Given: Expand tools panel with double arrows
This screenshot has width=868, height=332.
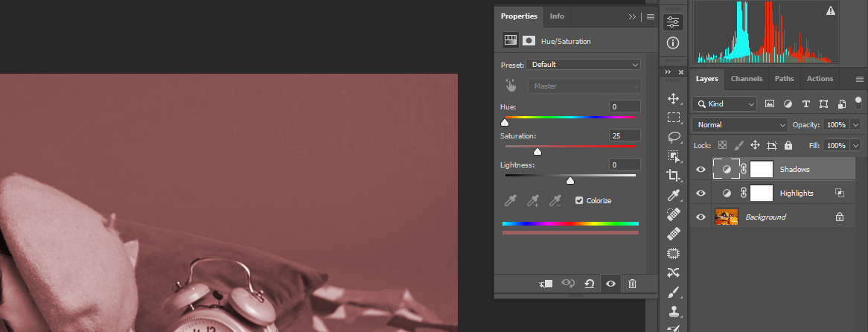Looking at the screenshot, I should click(x=668, y=72).
